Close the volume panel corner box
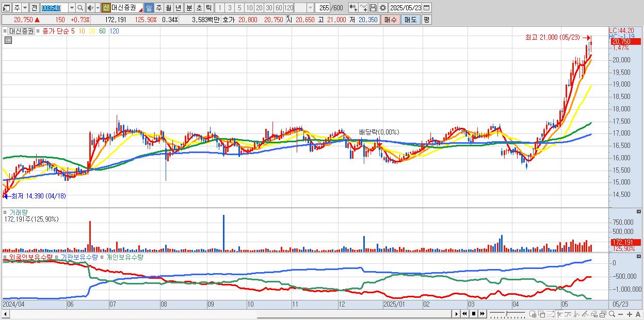This screenshot has width=644, height=320. coord(639,211)
